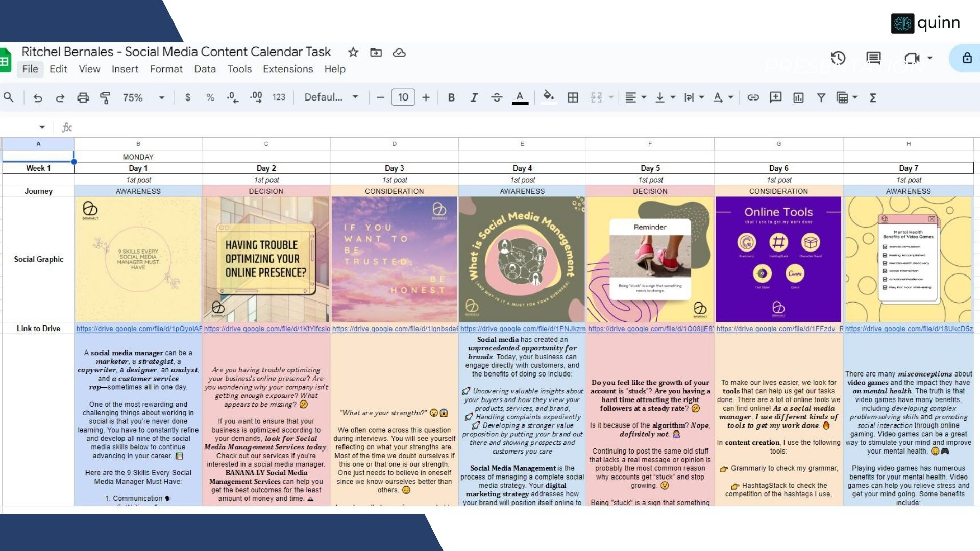This screenshot has height=551, width=980.
Task: Open the text color picker
Action: coord(520,97)
